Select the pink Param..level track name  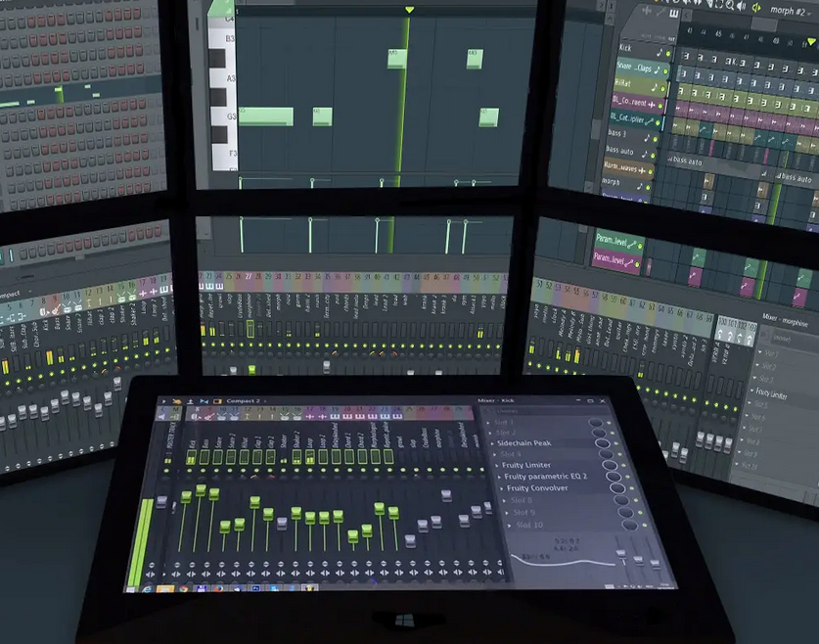pos(610,258)
